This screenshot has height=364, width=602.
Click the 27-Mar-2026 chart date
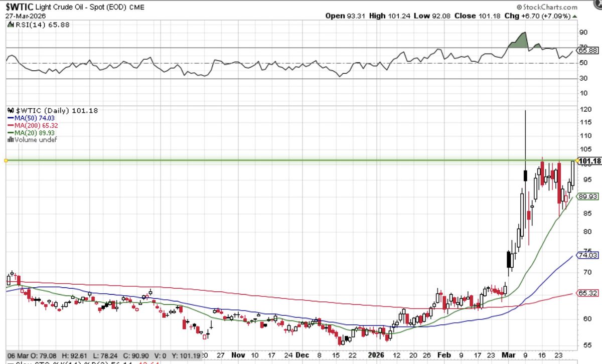click(x=26, y=16)
